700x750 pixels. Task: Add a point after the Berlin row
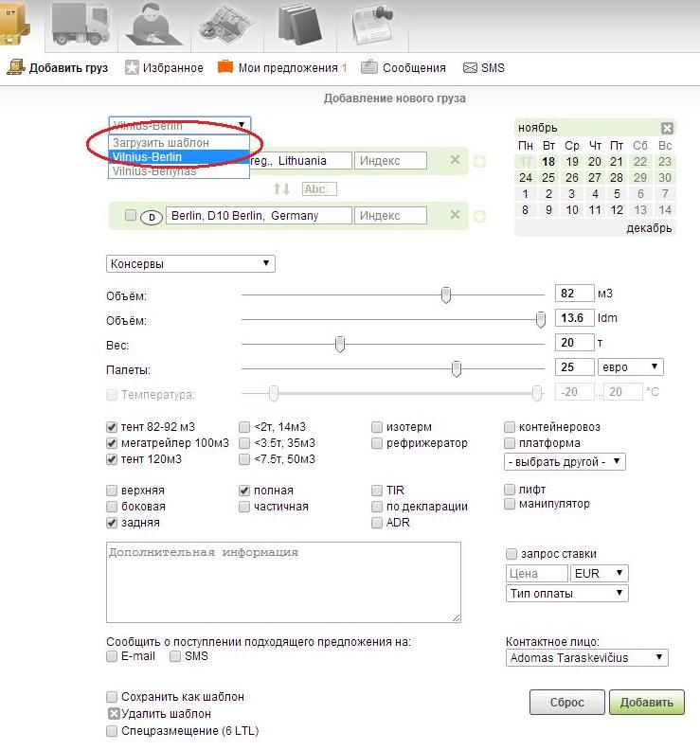(x=479, y=216)
